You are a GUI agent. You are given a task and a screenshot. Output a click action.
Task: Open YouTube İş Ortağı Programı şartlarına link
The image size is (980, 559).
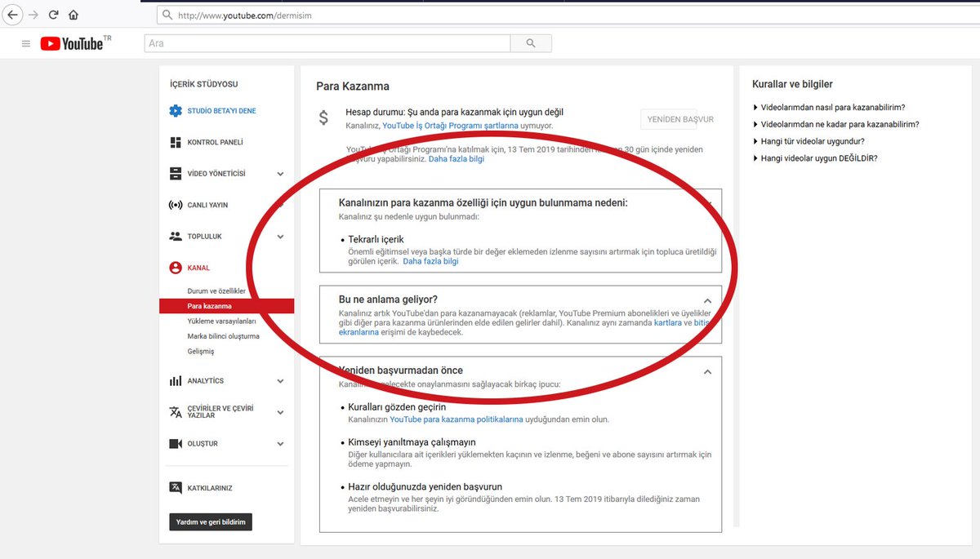point(450,126)
